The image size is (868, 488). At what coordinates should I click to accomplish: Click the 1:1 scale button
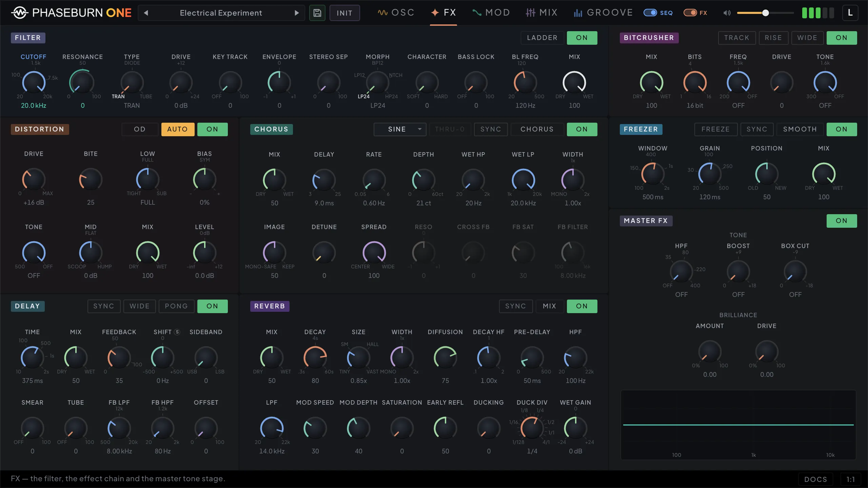click(850, 479)
